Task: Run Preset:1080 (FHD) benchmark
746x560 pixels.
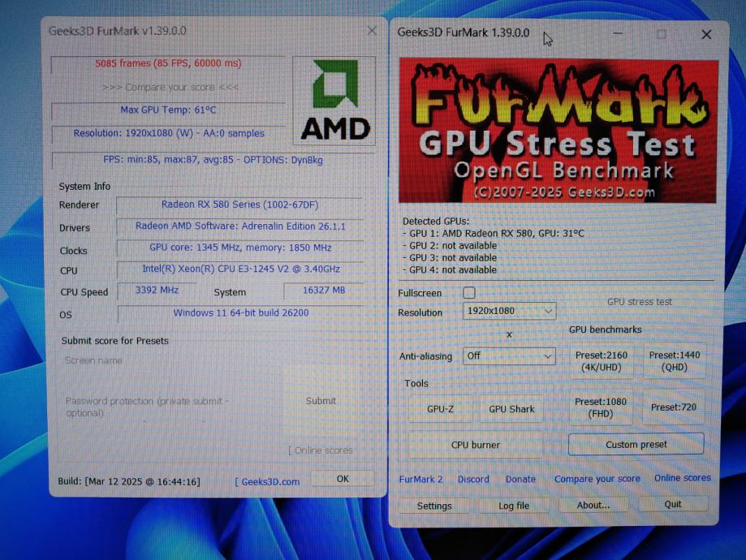Action: (x=601, y=407)
